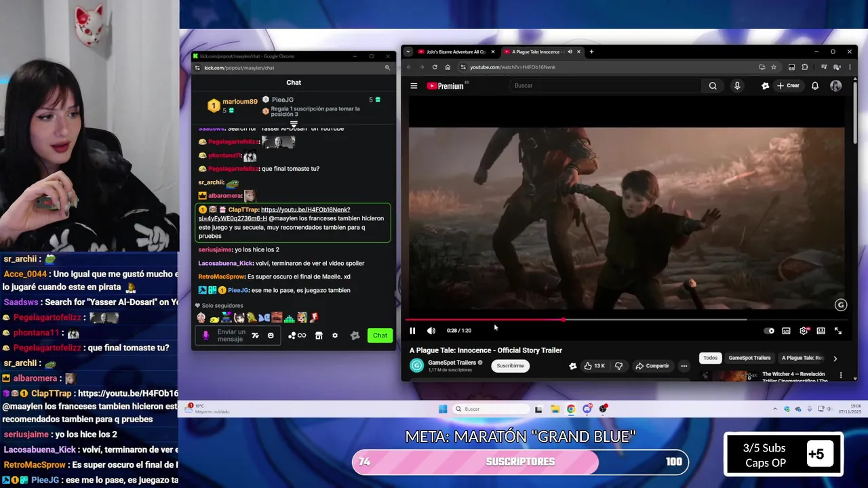Select the GameSpot Trailers filter chip
The height and width of the screenshot is (488, 868).
[x=749, y=358]
